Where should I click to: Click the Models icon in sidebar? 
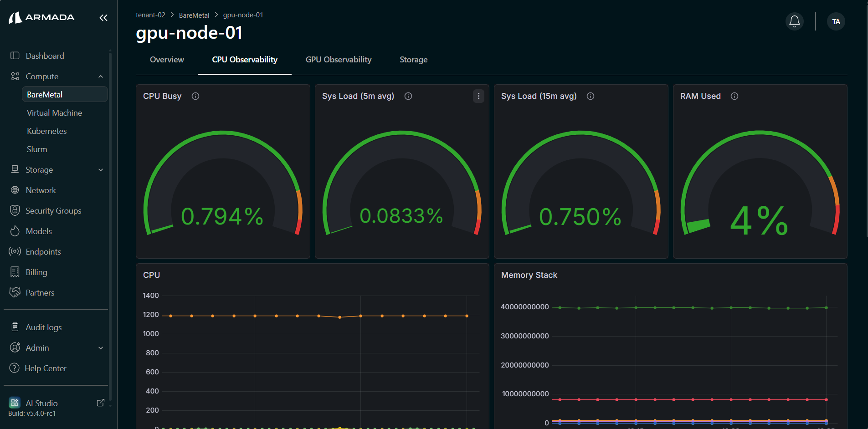pos(15,231)
